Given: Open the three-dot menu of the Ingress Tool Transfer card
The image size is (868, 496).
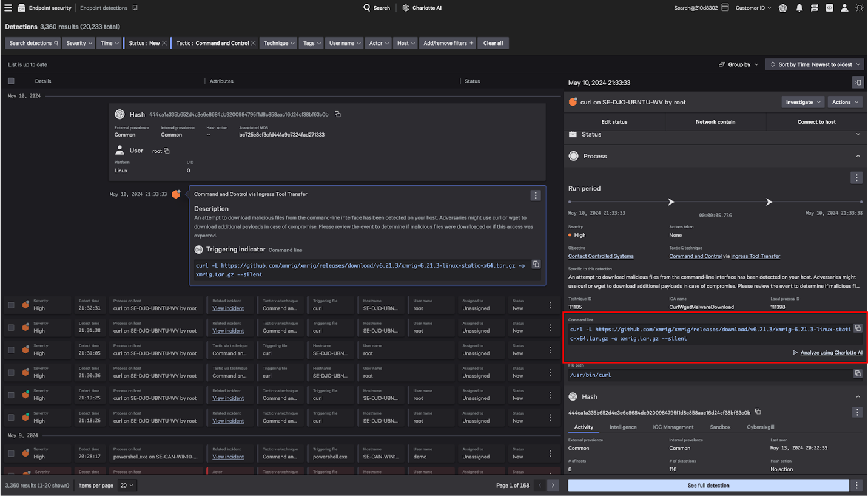Looking at the screenshot, I should click(536, 195).
